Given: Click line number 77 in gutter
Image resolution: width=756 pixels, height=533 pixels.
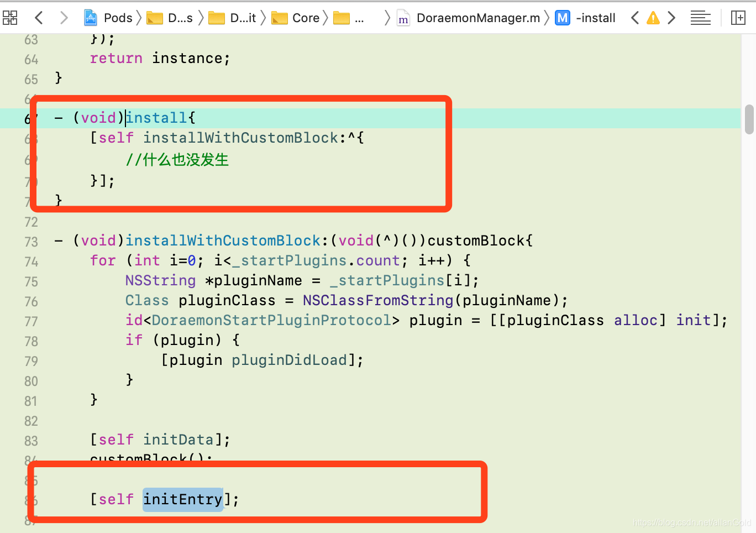Looking at the screenshot, I should (32, 321).
